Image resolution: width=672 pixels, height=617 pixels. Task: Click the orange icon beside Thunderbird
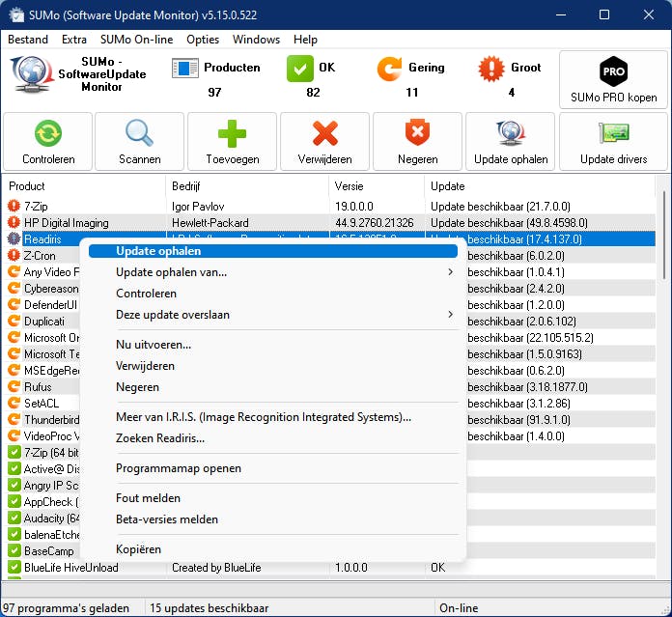point(14,419)
